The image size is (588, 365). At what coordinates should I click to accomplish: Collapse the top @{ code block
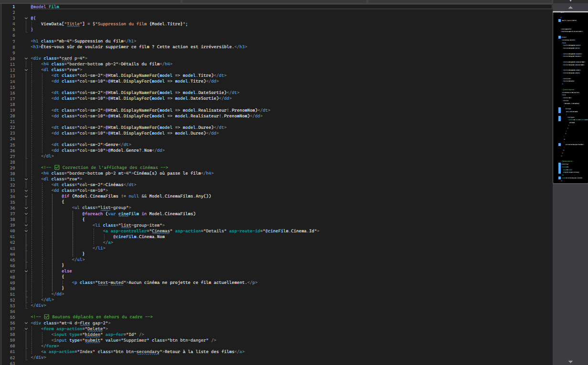(x=26, y=18)
